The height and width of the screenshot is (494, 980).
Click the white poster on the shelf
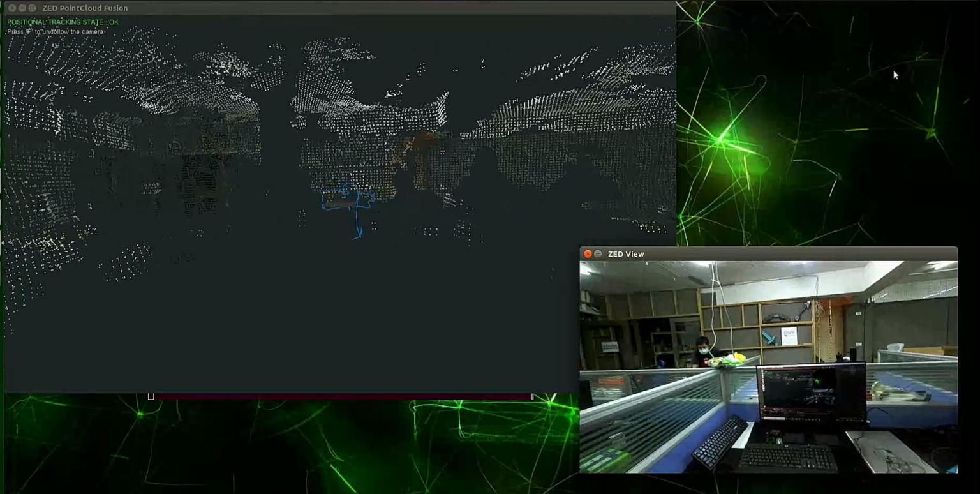(x=789, y=336)
